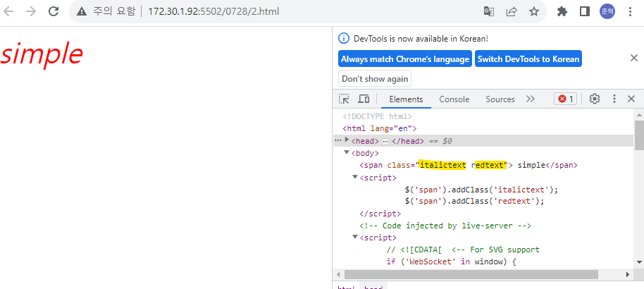
Task: Go forward to the next page
Action: (x=31, y=11)
